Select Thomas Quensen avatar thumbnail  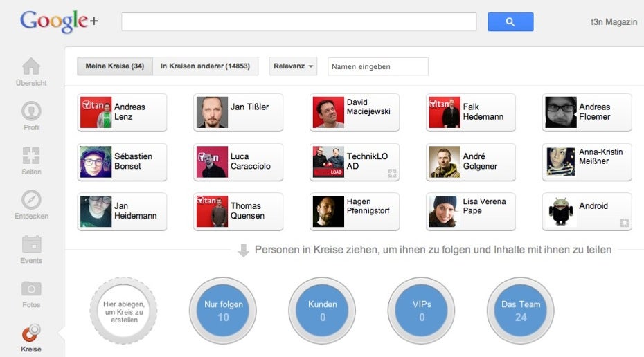[212, 212]
